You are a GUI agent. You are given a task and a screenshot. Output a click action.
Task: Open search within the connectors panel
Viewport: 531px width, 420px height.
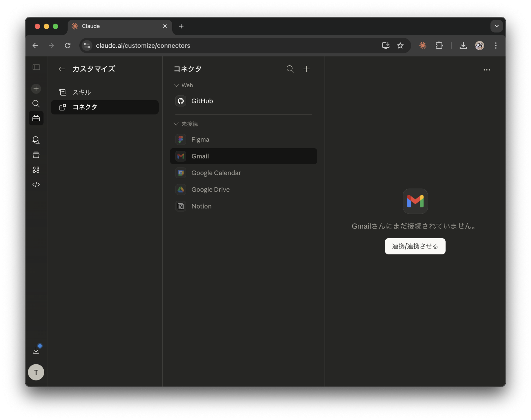(290, 69)
